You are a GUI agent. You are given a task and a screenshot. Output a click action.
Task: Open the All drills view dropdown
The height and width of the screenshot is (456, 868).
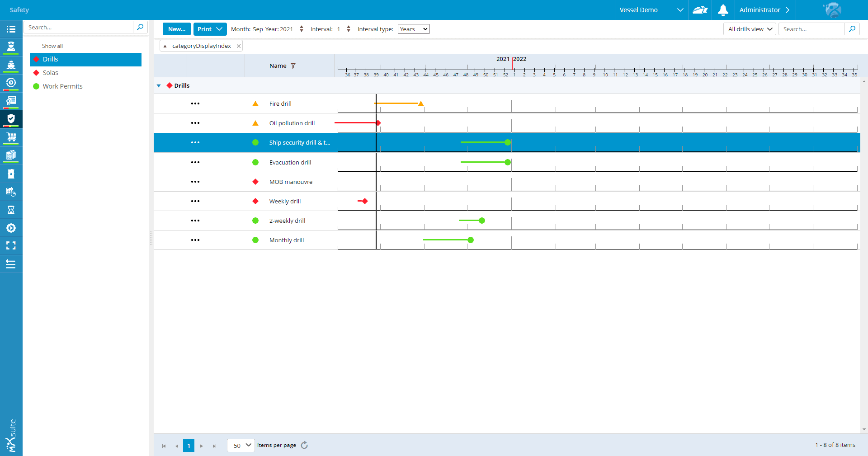point(750,29)
